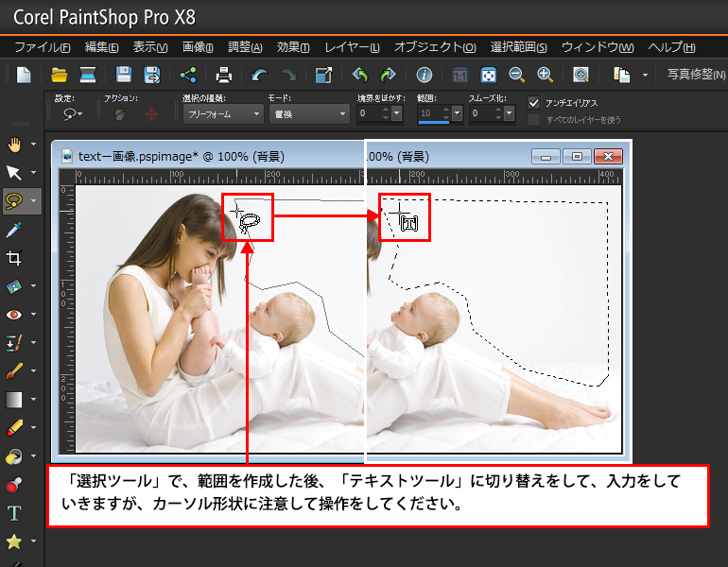Select the Freehand Selection lasso tool
Viewport: 728px width, 567px height.
pos(14,201)
